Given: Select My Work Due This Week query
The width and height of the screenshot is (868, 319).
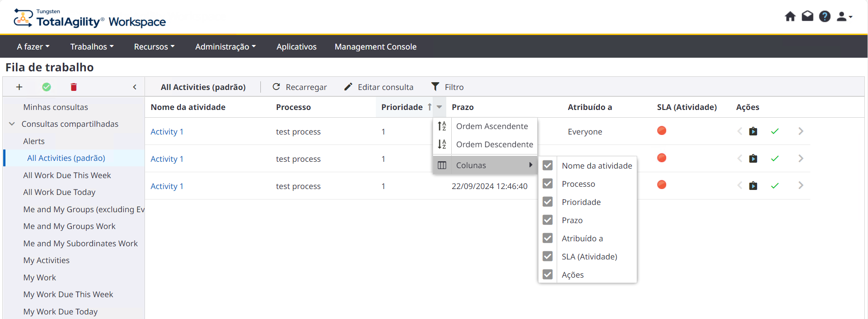Looking at the screenshot, I should click(x=68, y=294).
